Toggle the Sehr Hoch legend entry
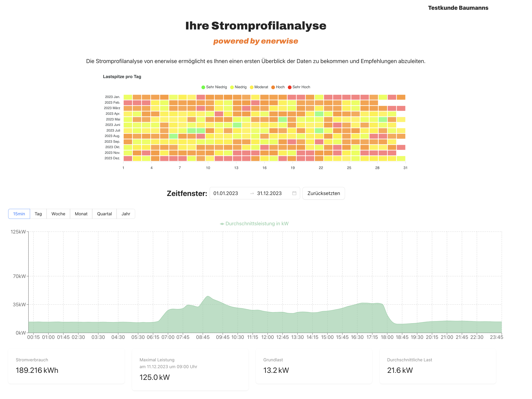The height and width of the screenshot is (399, 532). tap(299, 87)
